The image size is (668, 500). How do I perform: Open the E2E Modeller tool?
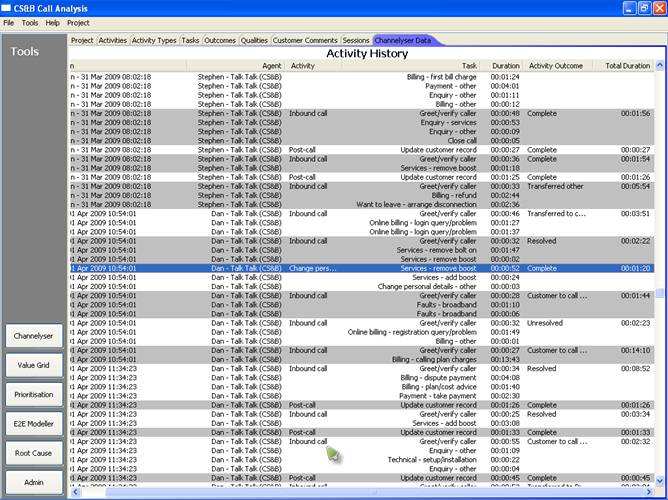33,424
